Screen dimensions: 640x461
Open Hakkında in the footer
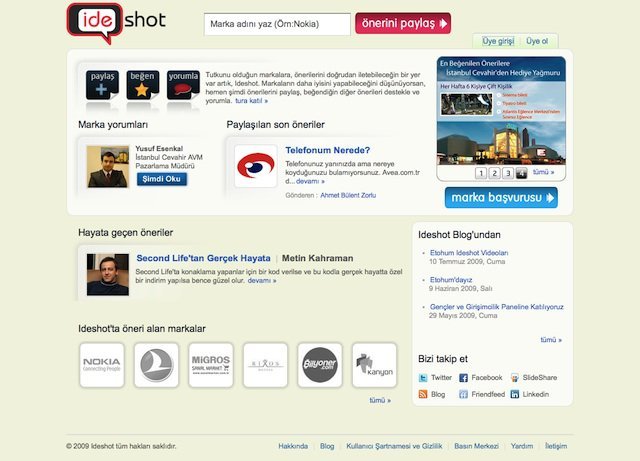tap(293, 446)
